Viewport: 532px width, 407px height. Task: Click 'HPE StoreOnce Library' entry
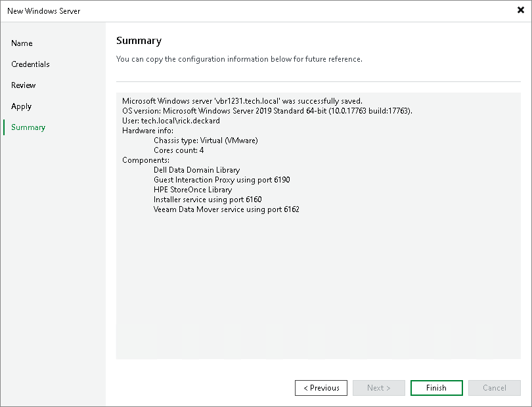pos(192,190)
